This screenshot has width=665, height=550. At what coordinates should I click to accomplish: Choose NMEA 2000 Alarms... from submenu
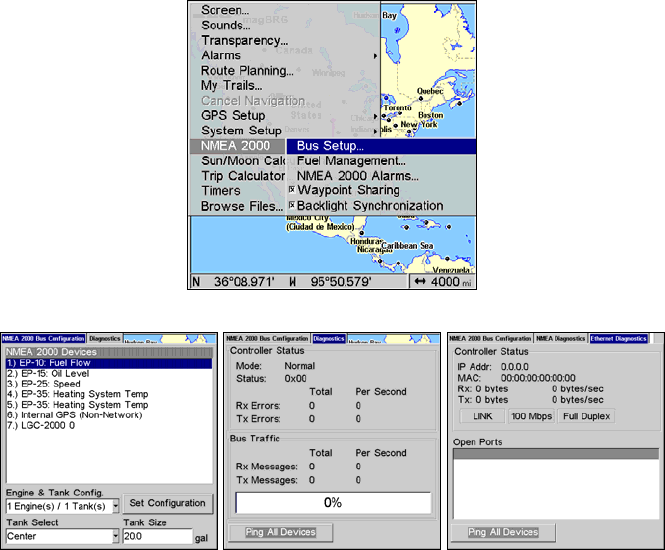358,176
